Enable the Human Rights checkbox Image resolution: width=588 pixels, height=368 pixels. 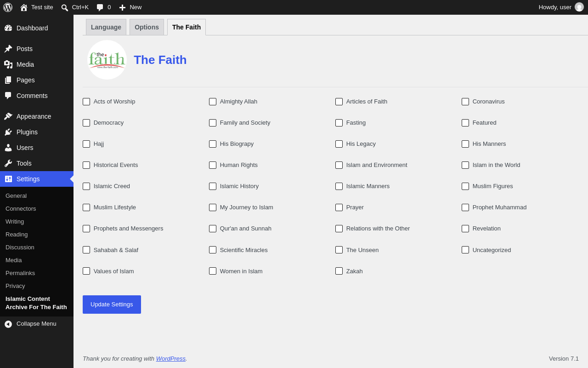click(213, 165)
